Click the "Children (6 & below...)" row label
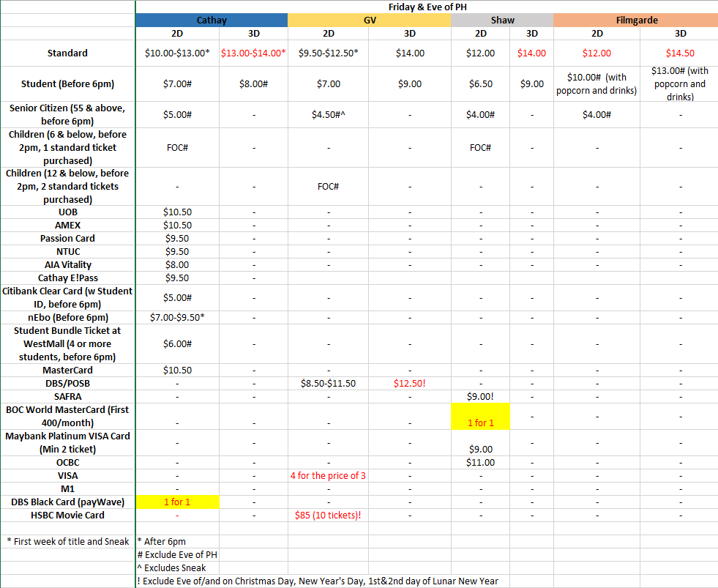718x588 pixels. coord(67,148)
